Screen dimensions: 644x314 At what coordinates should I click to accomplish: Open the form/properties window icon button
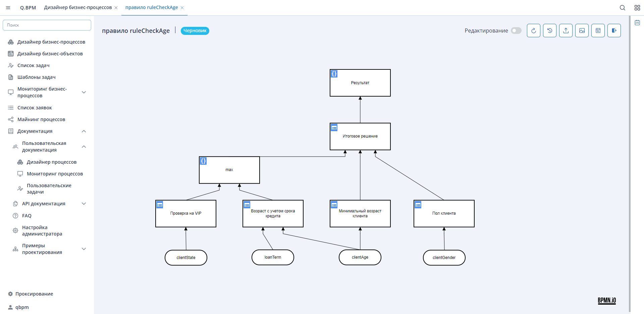pyautogui.click(x=598, y=31)
